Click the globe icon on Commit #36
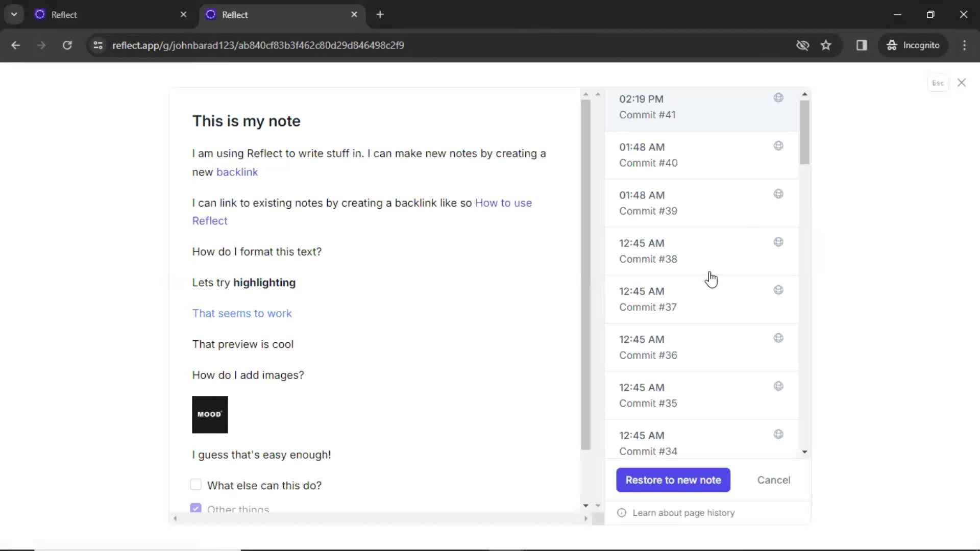This screenshot has width=980, height=551. pyautogui.click(x=778, y=338)
